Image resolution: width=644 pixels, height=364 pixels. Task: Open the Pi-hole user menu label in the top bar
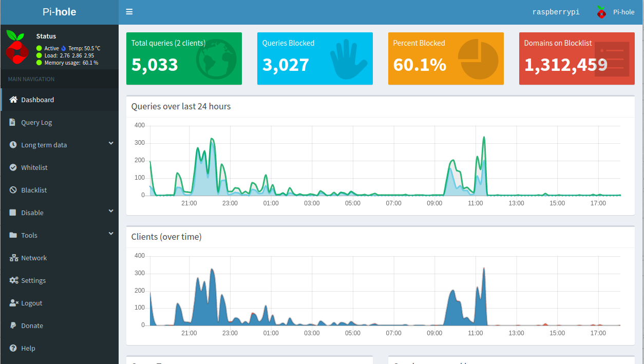pos(623,12)
